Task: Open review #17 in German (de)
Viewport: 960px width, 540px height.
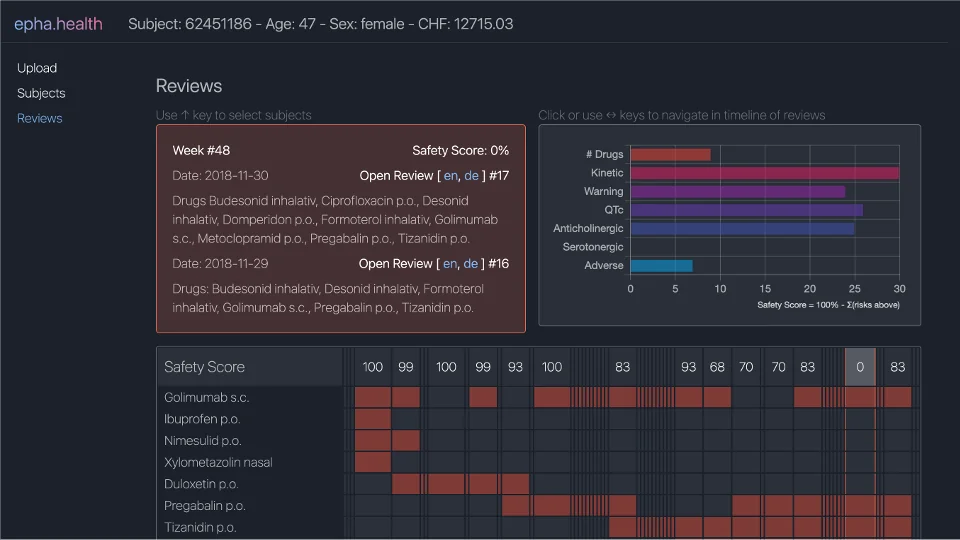Action: (x=471, y=176)
